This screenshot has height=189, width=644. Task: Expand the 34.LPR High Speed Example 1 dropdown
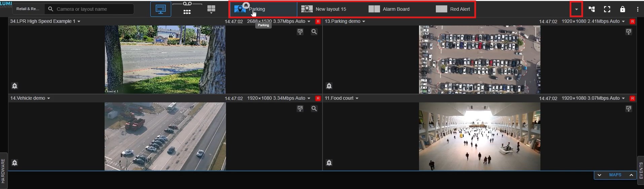79,21
